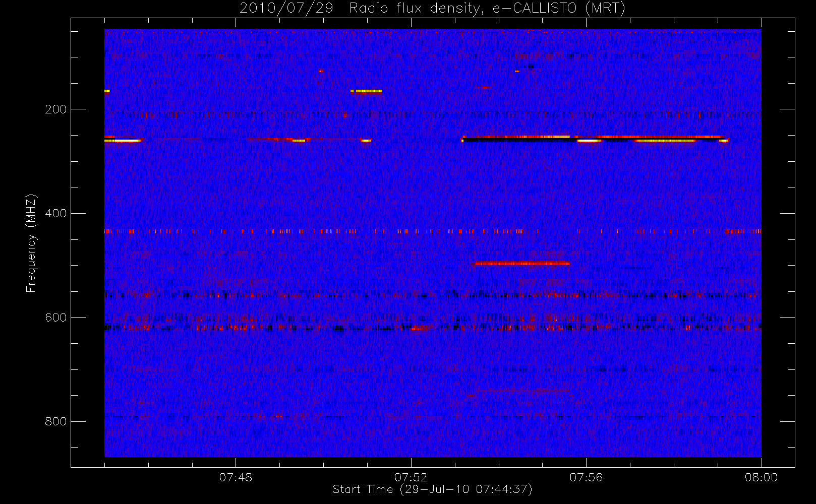This screenshot has height=504, width=816.
Task: Click the 'Start Time (29-Jul-10 07:44:37)' label
Action: tap(432, 489)
